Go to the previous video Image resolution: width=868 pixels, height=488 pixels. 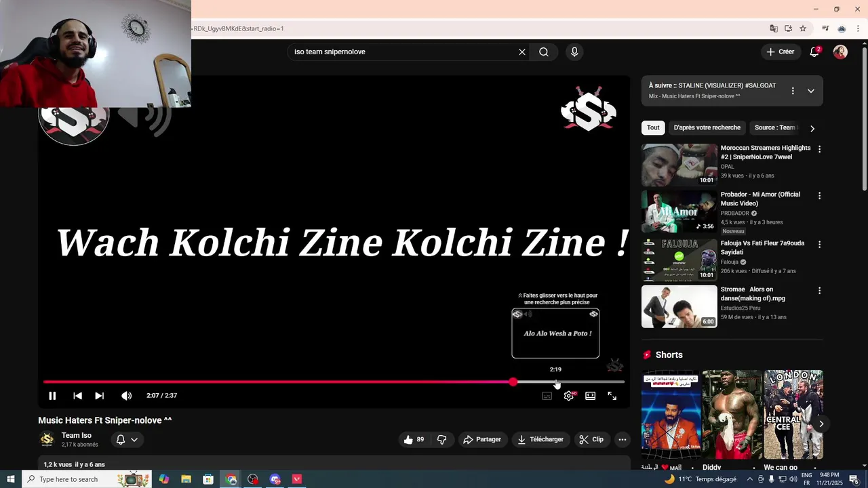[77, 396]
